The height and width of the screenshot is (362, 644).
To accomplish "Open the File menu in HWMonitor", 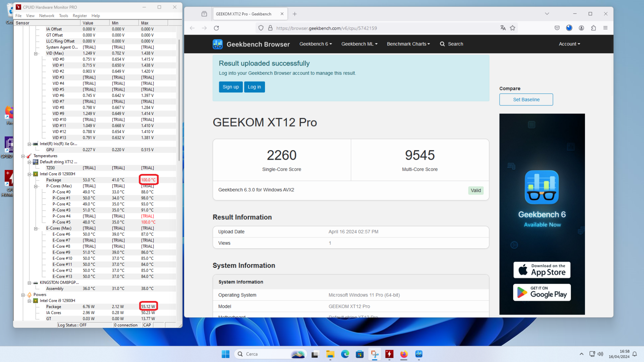I will point(18,16).
